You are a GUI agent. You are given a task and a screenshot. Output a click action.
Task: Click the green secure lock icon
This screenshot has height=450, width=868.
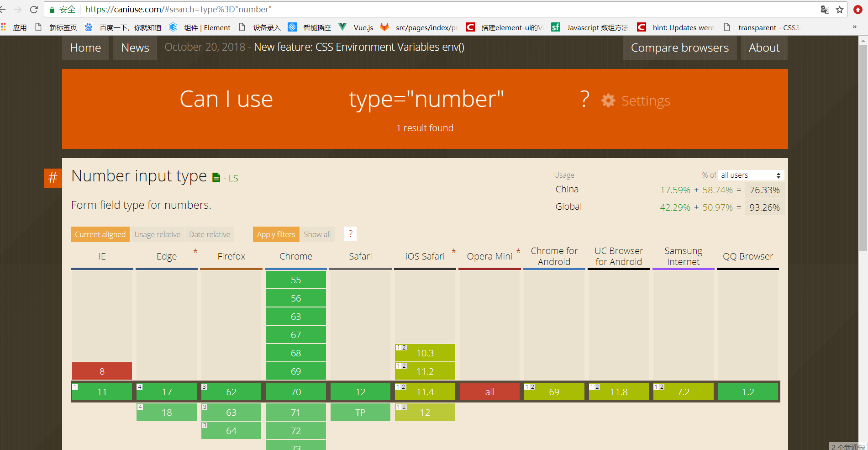pyautogui.click(x=52, y=10)
